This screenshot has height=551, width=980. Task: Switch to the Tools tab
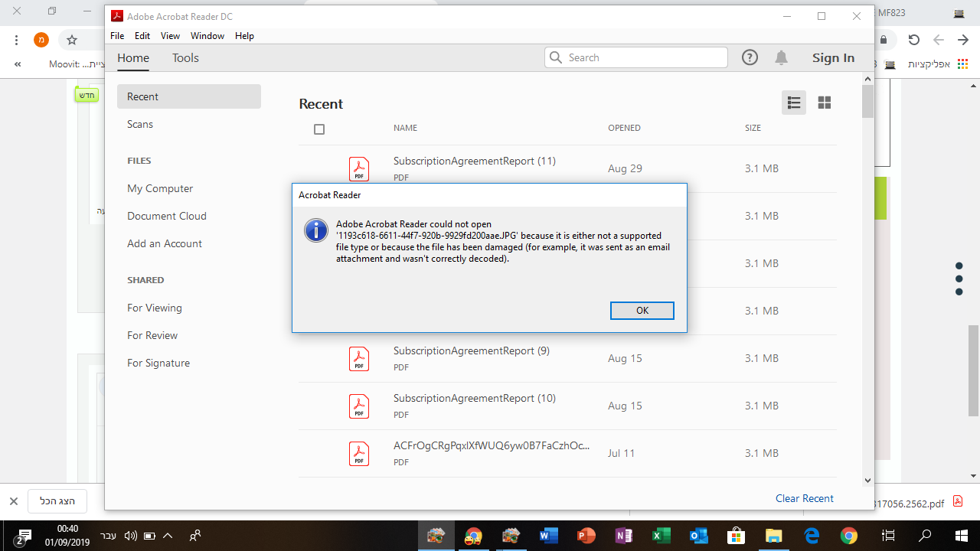(x=185, y=58)
